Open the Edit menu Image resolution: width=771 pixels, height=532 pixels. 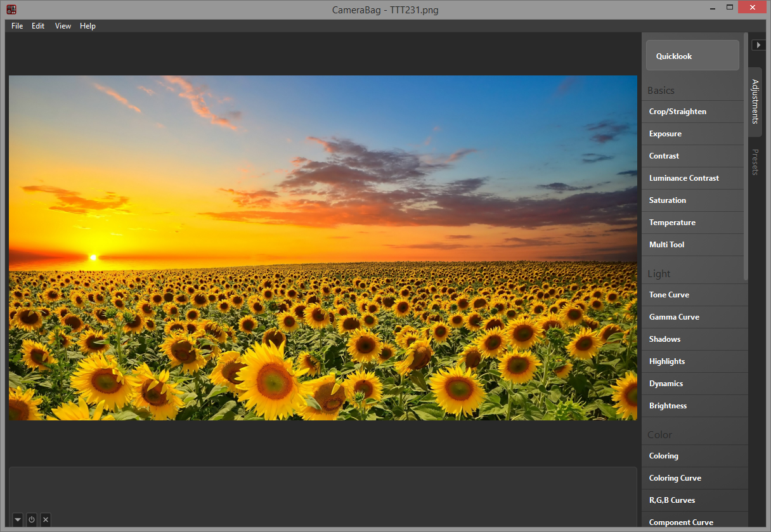pyautogui.click(x=38, y=26)
